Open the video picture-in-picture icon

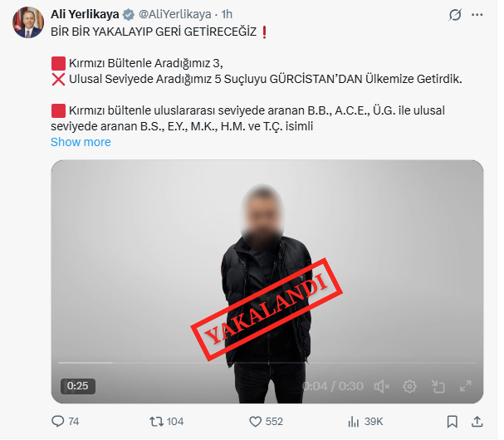tap(438, 386)
